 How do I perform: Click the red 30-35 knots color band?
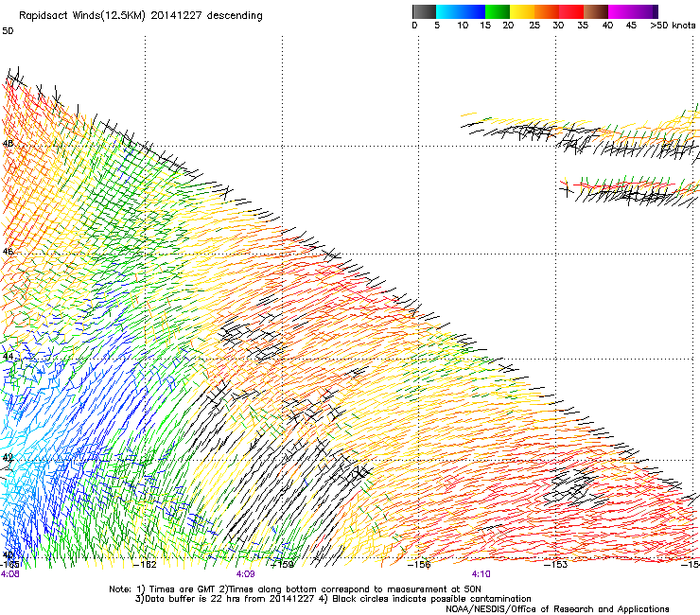[x=571, y=11]
